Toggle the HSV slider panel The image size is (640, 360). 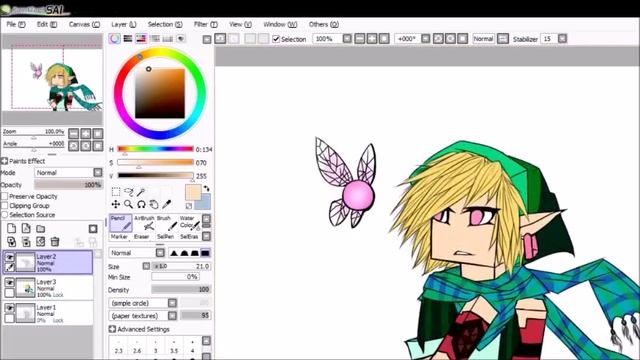coord(141,39)
